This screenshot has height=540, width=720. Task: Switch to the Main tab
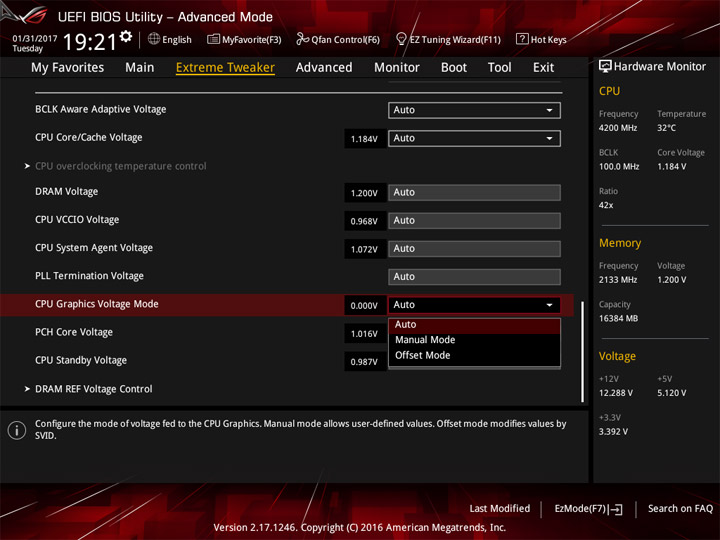[x=140, y=68]
